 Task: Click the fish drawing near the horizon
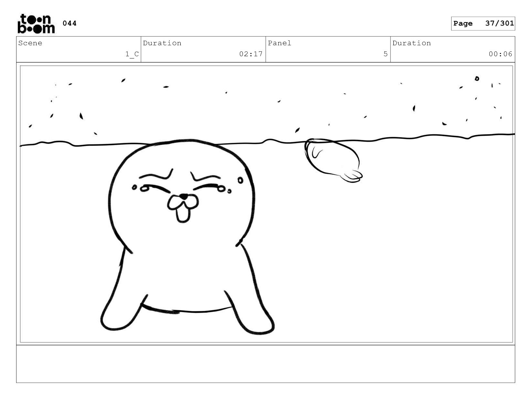click(x=333, y=160)
